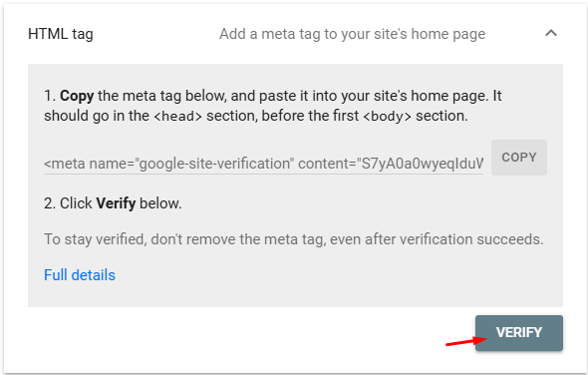The image size is (588, 375).
Task: Copy the meta tag with COPY button
Action: click(519, 158)
